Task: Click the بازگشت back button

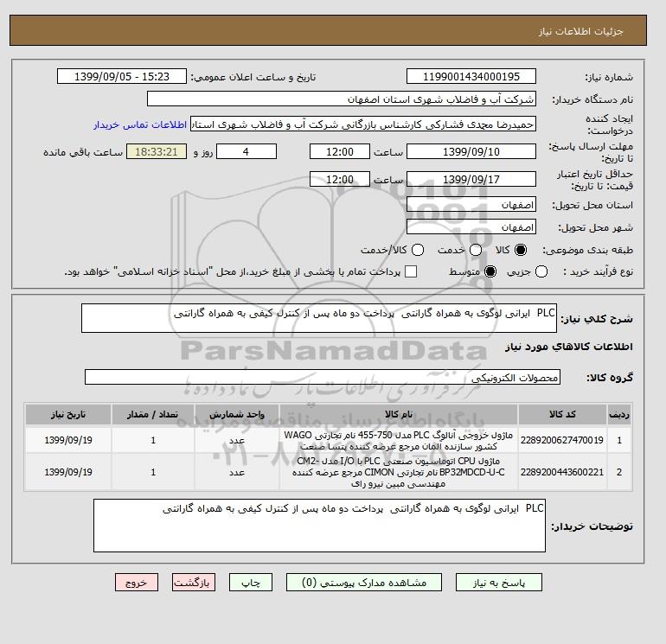Action: [x=194, y=583]
